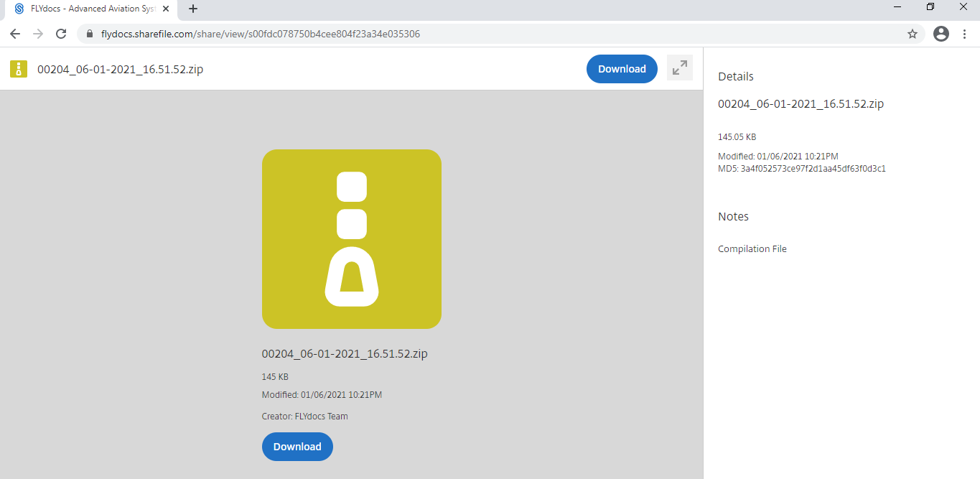The height and width of the screenshot is (479, 980).
Task: Select the filename under the preview thumbnail
Action: pos(344,353)
